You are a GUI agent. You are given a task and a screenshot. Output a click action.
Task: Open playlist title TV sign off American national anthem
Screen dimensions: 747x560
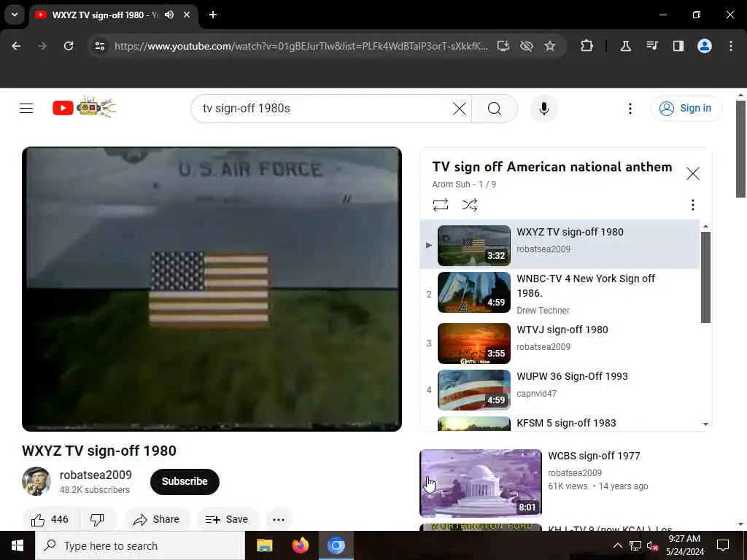coord(551,167)
